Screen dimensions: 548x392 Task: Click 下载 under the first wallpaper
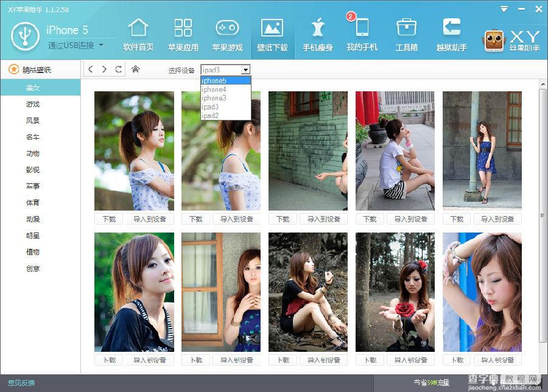(x=109, y=219)
